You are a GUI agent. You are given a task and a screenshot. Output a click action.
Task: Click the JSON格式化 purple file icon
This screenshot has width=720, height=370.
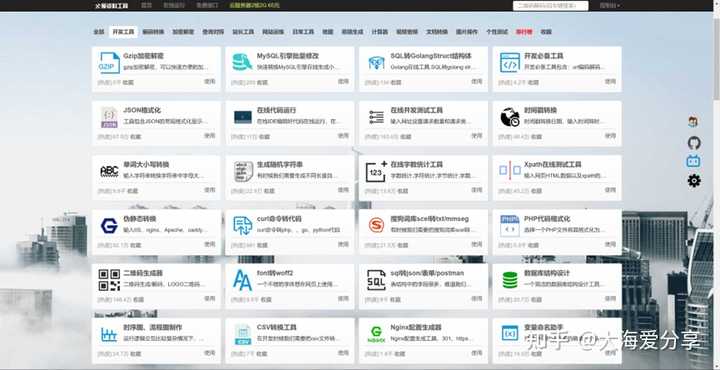pos(109,117)
